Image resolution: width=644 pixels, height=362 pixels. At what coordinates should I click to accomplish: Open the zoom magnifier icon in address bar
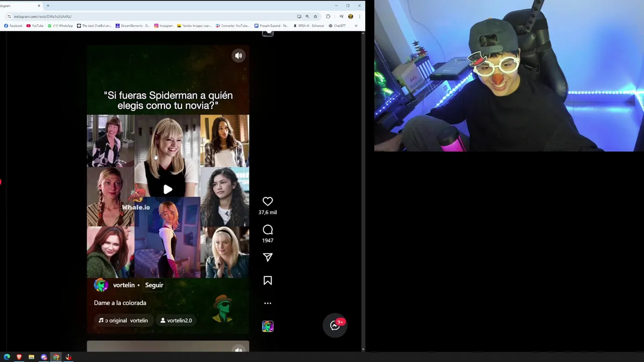307,17
